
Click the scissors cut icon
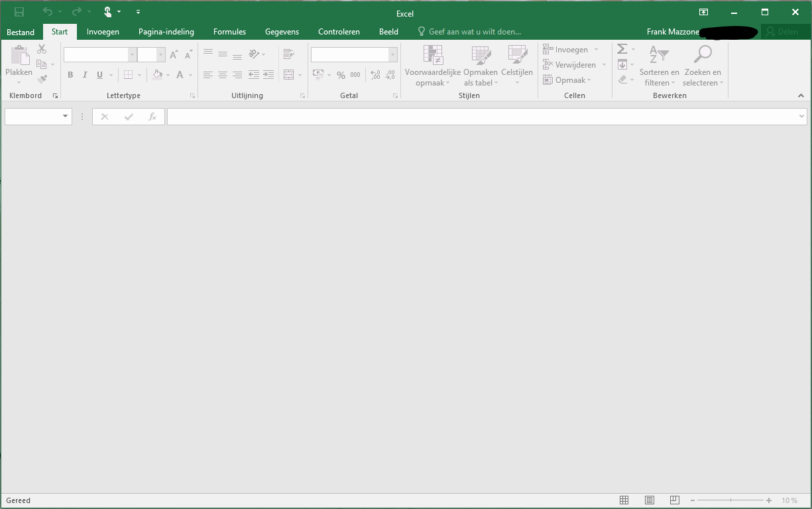(x=42, y=49)
